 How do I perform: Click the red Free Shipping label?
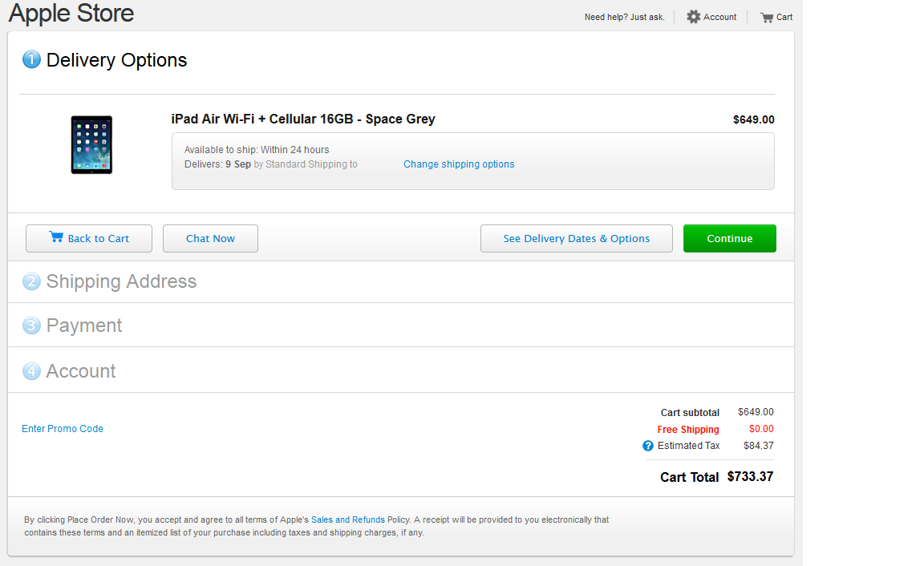coord(687,430)
